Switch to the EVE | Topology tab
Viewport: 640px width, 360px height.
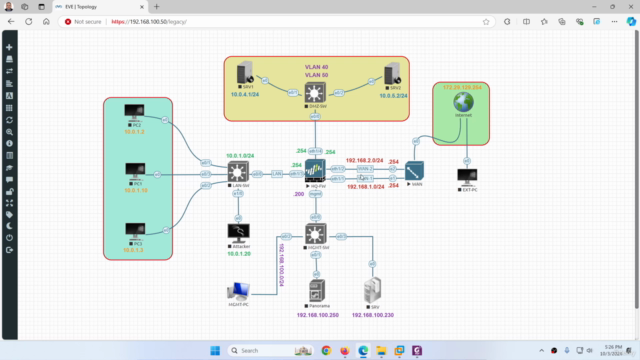(100, 7)
